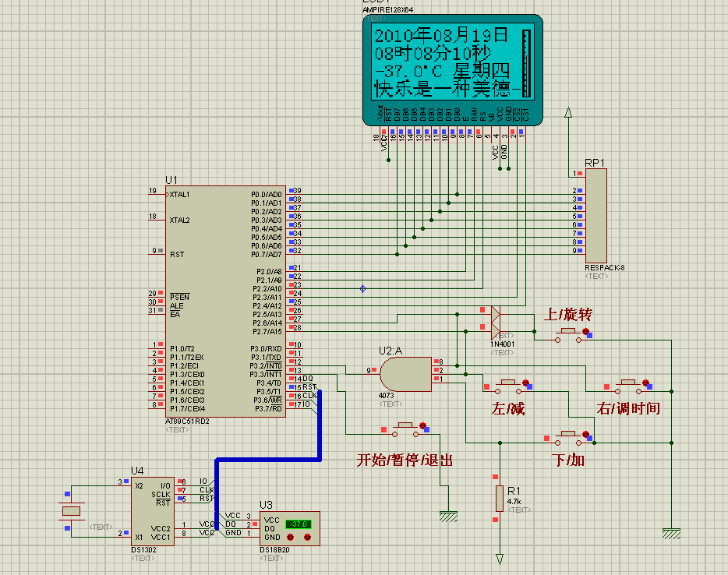
Task: Click the RESPACK-8 part name label
Action: pyautogui.click(x=605, y=268)
